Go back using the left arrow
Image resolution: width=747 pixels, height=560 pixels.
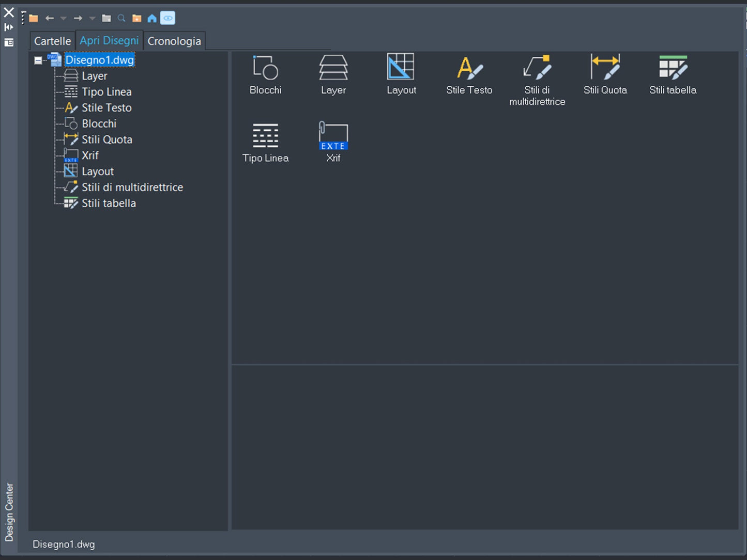pos(50,19)
